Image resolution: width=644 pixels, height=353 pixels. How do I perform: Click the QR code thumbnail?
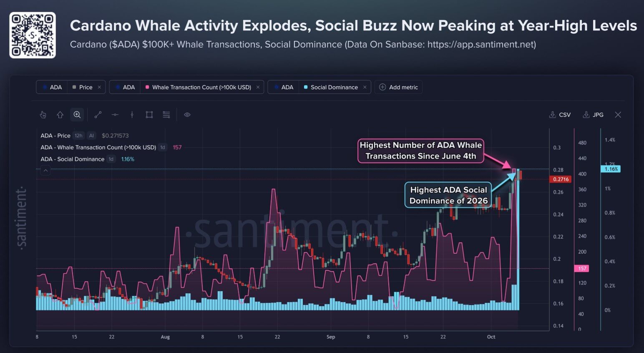33,35
